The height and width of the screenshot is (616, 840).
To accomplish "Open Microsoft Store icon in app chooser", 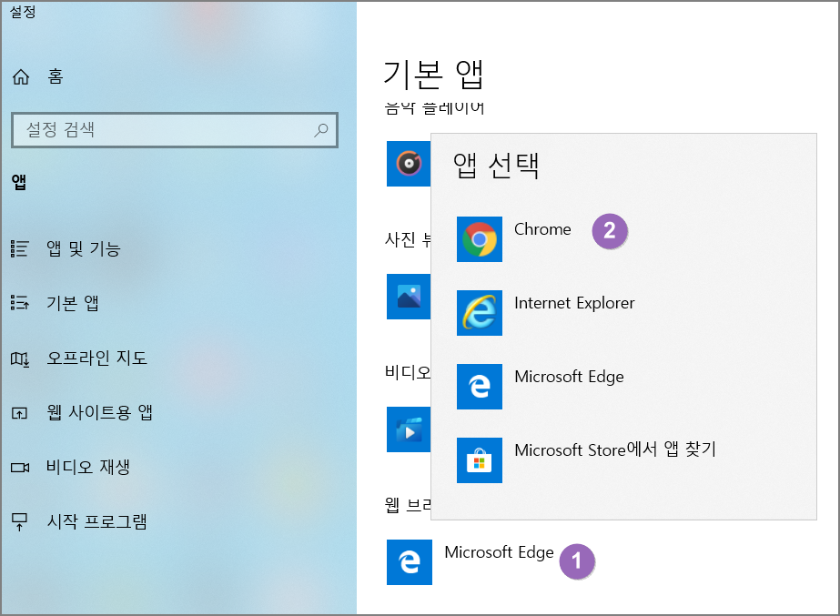I will pos(480,460).
